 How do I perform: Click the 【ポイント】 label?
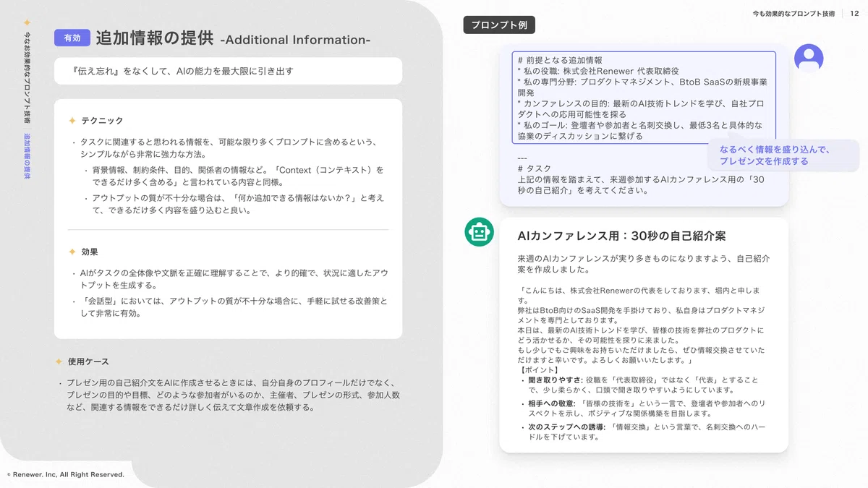[539, 369]
